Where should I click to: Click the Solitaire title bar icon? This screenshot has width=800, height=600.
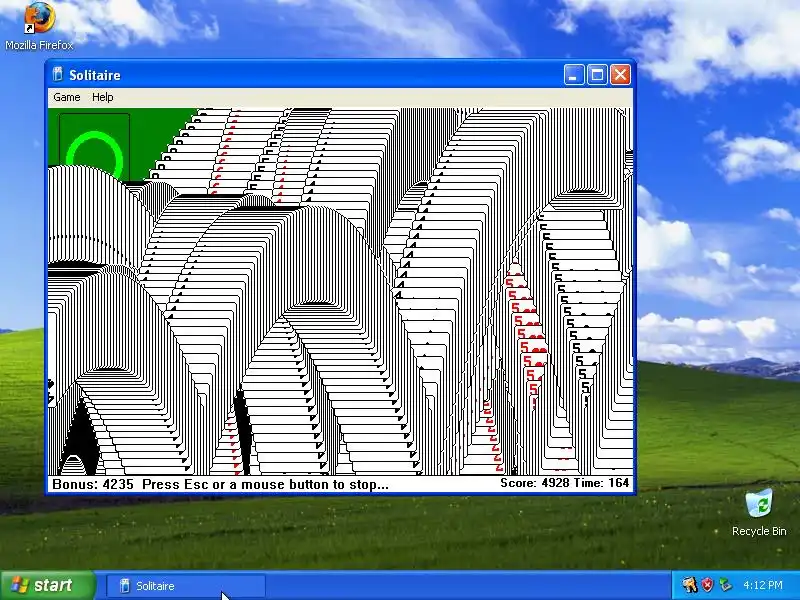tap(58, 74)
